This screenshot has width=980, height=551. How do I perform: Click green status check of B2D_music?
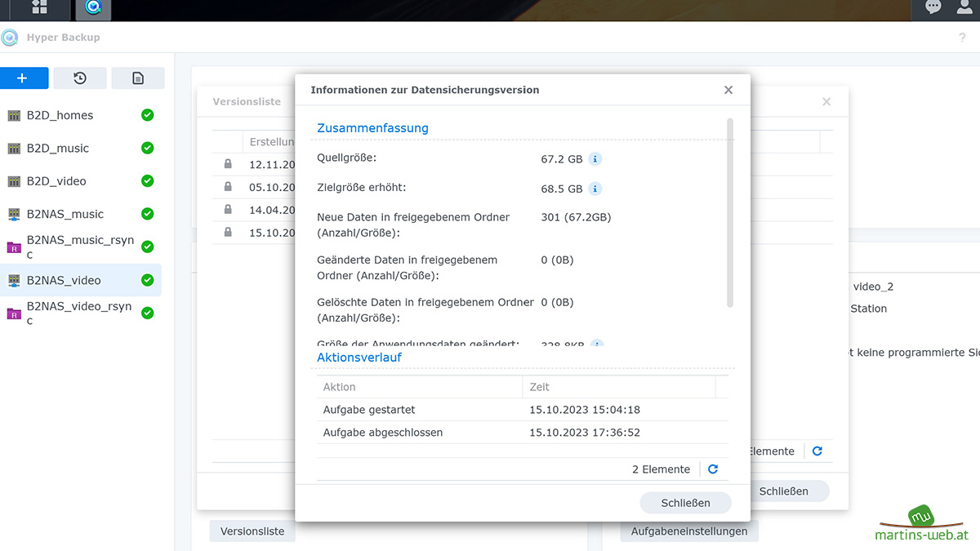click(147, 148)
